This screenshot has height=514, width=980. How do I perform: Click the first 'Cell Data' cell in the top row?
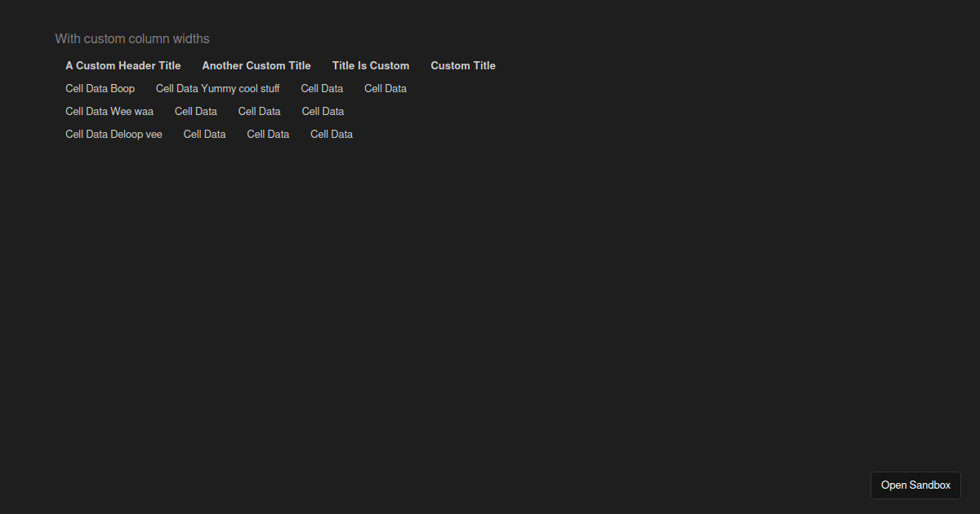click(322, 88)
